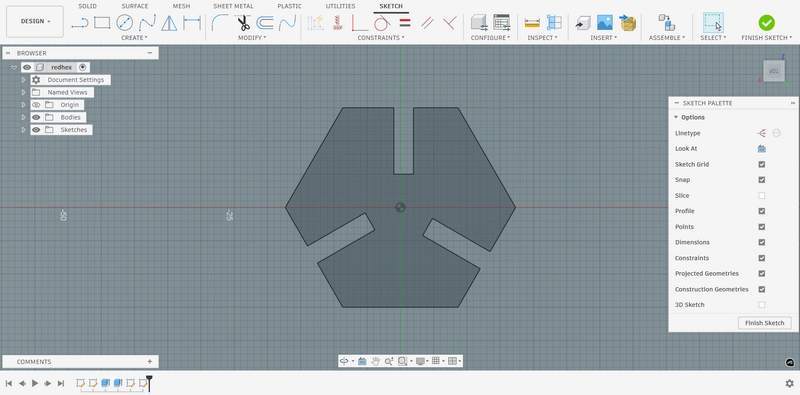
Task: Click the Insert Derive icon
Action: click(x=583, y=22)
